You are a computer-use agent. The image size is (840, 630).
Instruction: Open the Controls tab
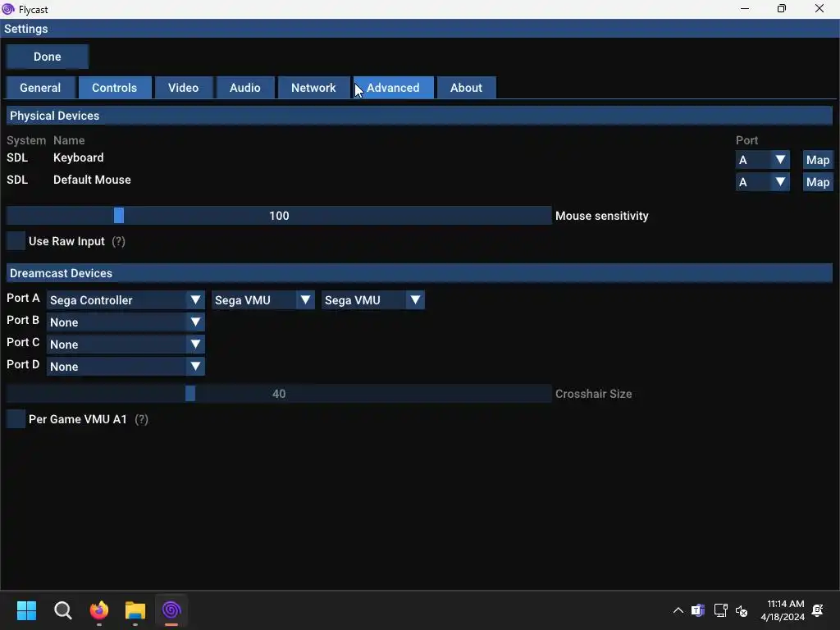pyautogui.click(x=114, y=88)
